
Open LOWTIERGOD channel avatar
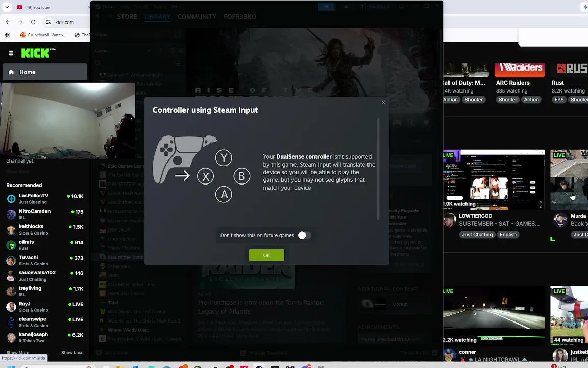coord(449,220)
